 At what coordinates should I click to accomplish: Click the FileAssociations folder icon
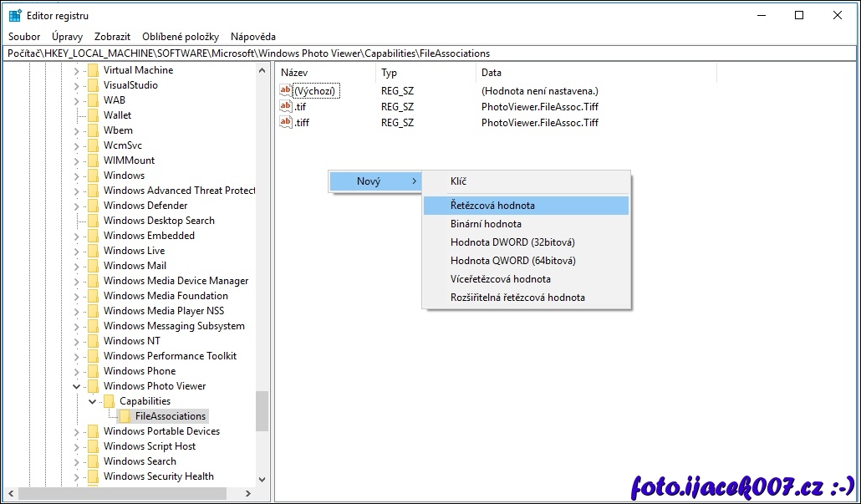[125, 416]
